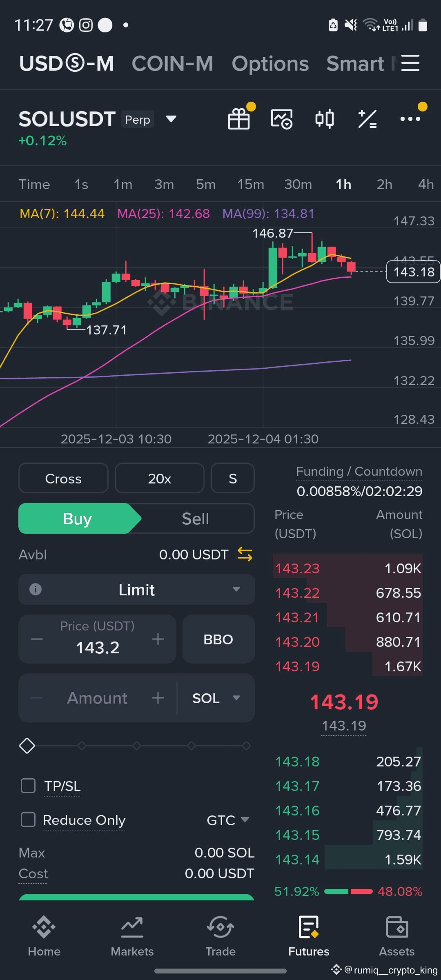Tap the transfer arrows next to Avbl

245,554
